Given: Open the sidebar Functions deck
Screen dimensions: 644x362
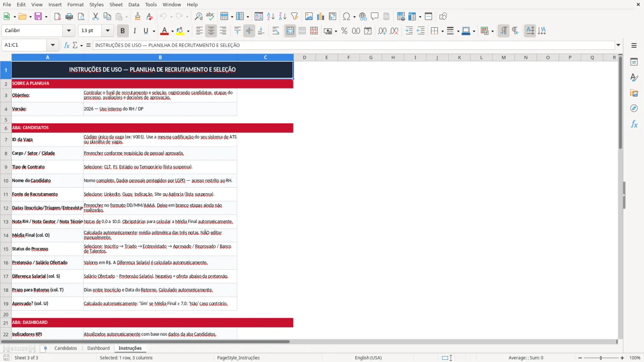Looking at the screenshot, I should 634,124.
